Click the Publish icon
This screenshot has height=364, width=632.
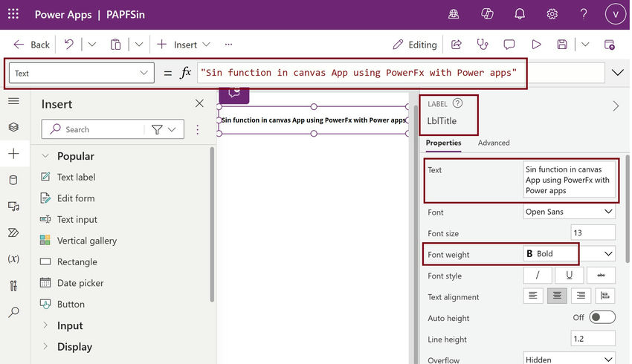(610, 45)
